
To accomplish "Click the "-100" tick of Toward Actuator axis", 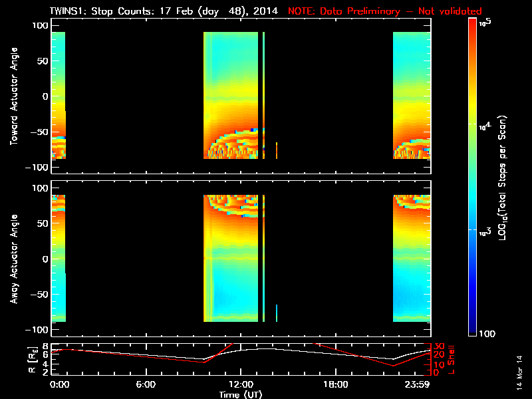I will coord(37,168).
